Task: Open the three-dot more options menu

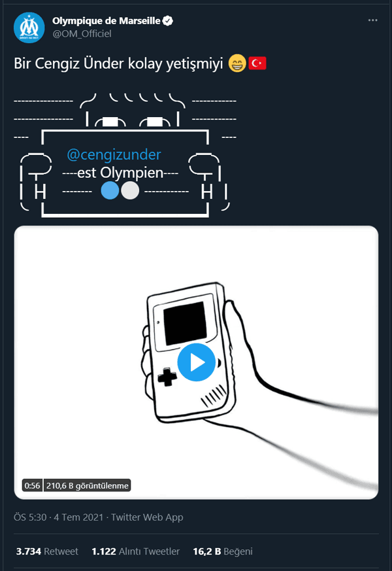Action: click(373, 20)
